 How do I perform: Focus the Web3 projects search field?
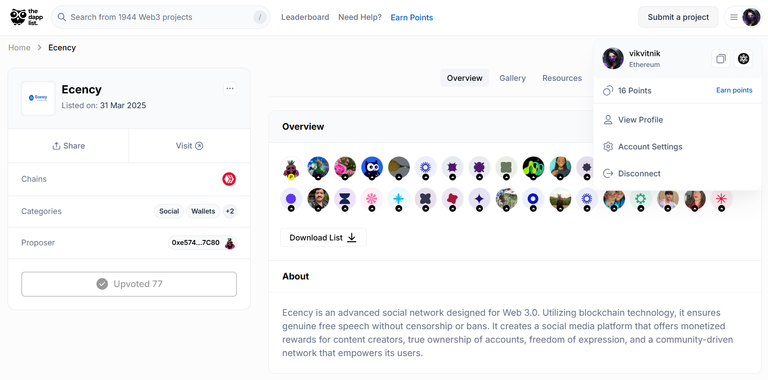point(161,17)
